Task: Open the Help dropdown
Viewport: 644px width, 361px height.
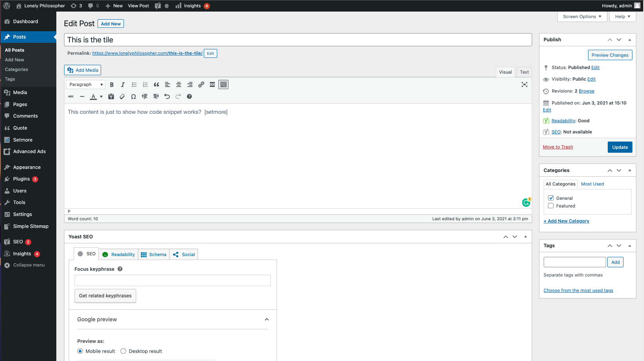Action: click(x=622, y=17)
